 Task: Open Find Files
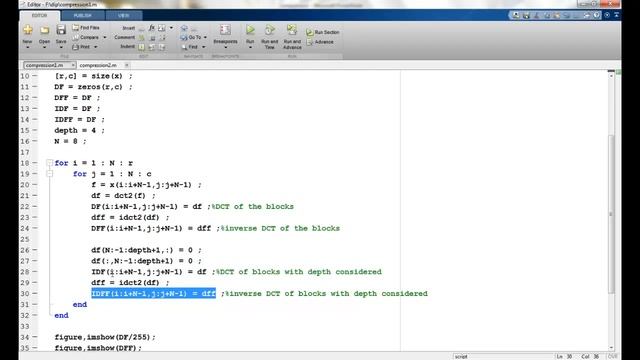[x=86, y=28]
